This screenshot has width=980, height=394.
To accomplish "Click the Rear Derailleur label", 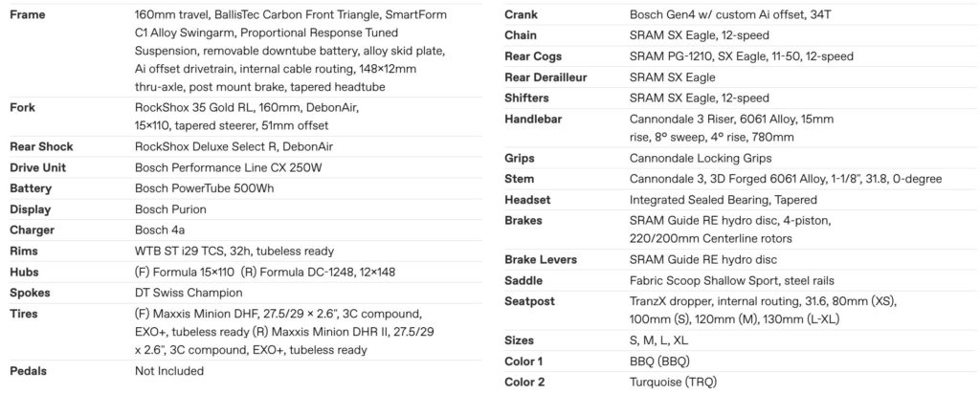I will tap(546, 78).
